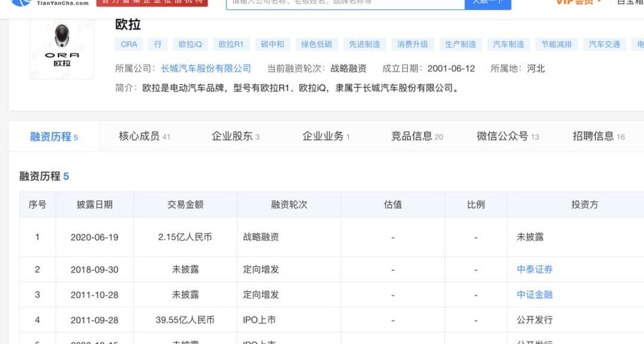Viewport: 644px width, 344px height.
Task: Select the 消费升级 tag
Action: tap(413, 44)
